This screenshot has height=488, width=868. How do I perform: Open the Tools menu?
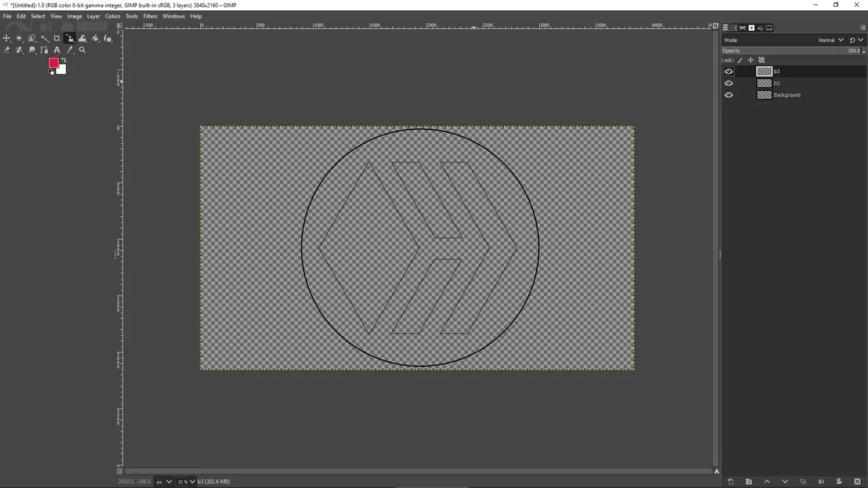132,16
